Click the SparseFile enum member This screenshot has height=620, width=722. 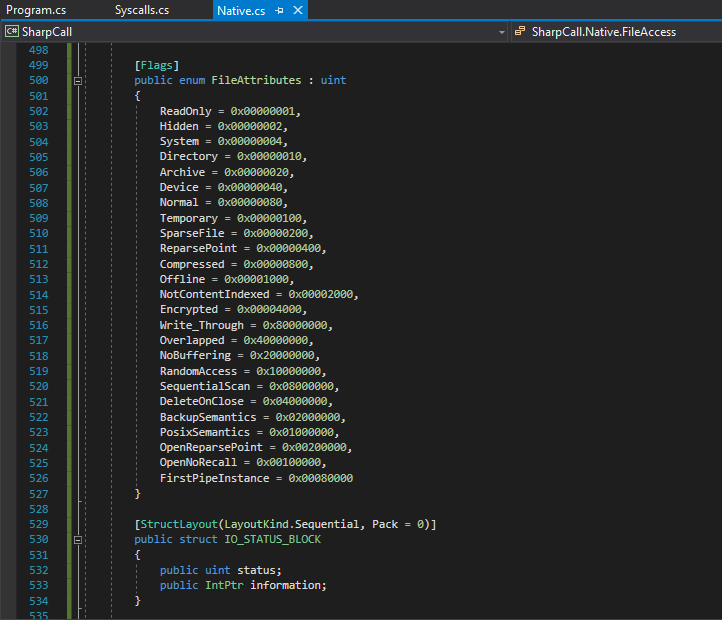coord(192,233)
